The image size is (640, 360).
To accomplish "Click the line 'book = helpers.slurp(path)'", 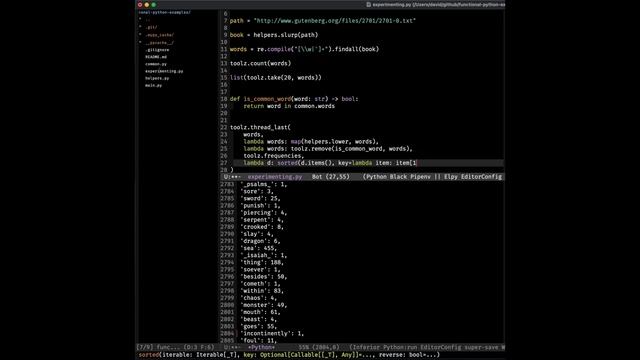I will 274,35.
